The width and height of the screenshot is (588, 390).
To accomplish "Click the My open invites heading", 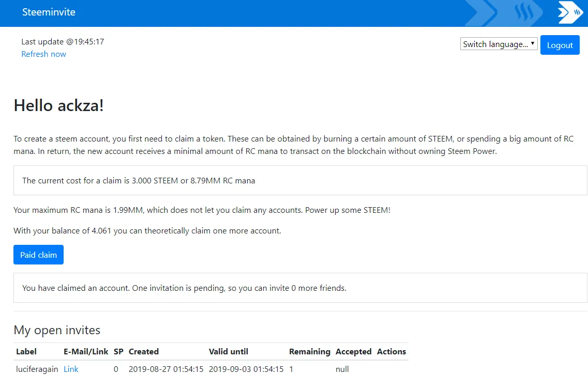I will click(x=57, y=330).
